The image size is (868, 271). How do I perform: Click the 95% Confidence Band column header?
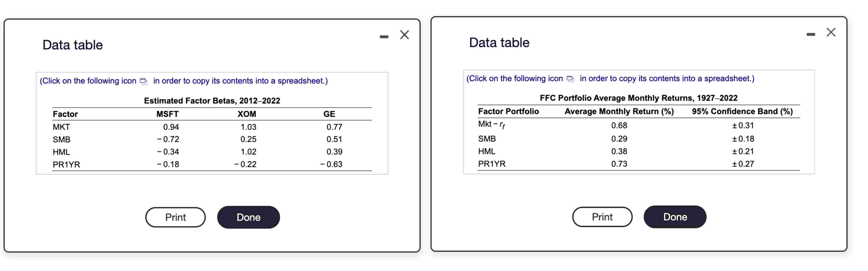743,111
